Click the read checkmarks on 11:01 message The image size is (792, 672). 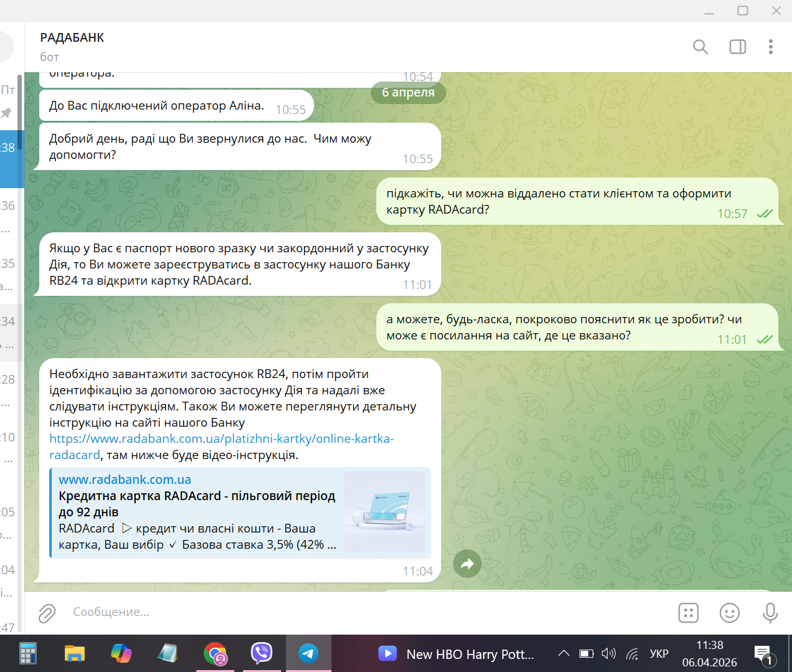tap(765, 339)
